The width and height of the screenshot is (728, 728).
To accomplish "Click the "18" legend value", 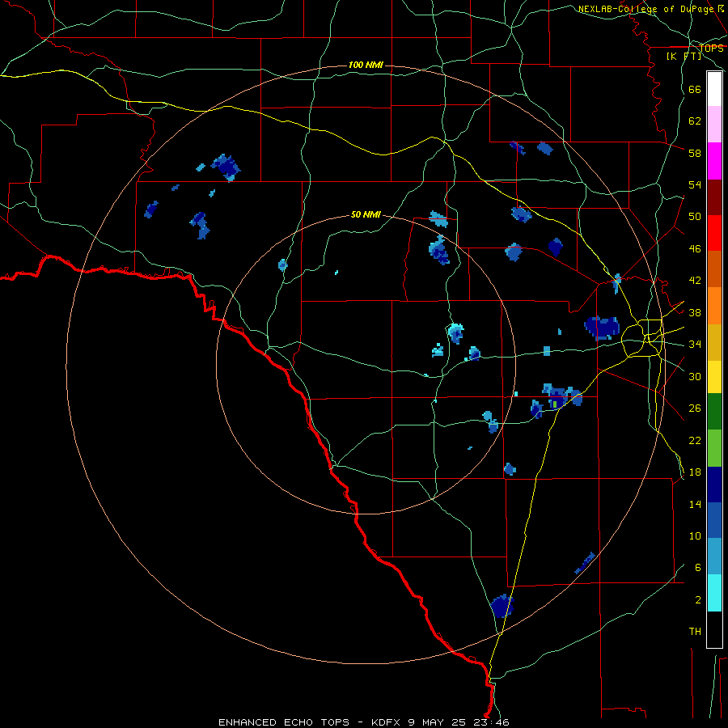I will point(695,472).
